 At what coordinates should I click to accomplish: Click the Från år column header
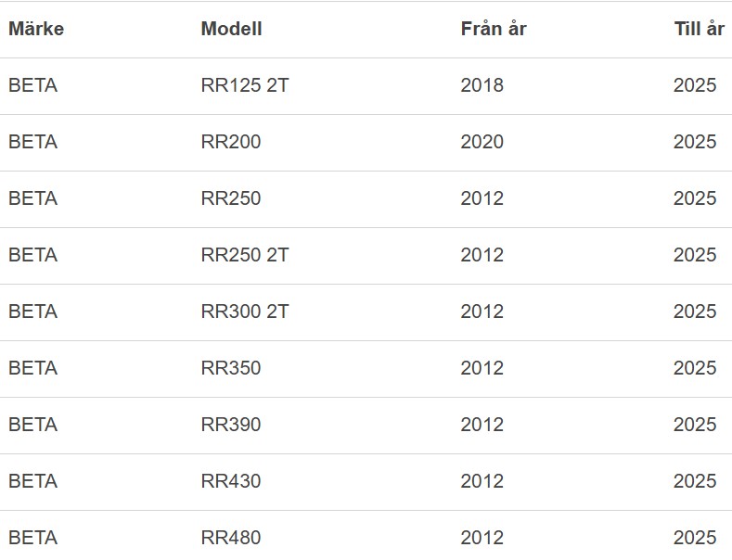(493, 29)
